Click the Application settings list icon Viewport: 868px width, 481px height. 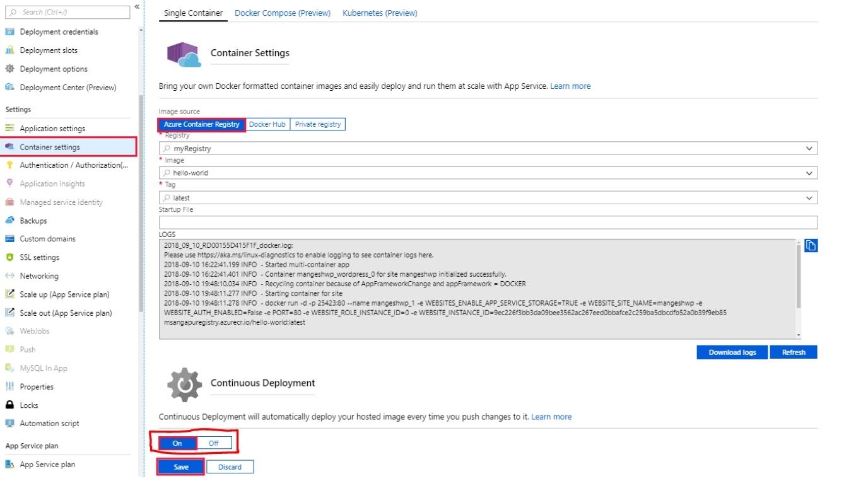click(9, 129)
